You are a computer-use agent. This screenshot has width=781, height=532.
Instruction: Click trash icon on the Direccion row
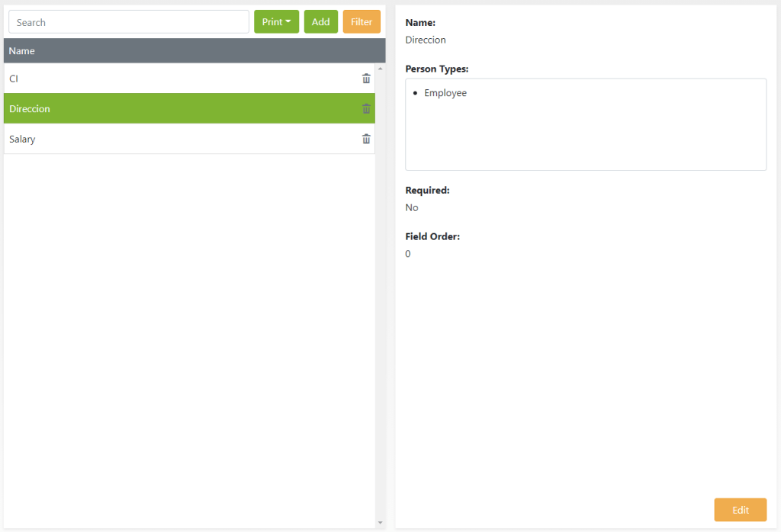click(366, 109)
